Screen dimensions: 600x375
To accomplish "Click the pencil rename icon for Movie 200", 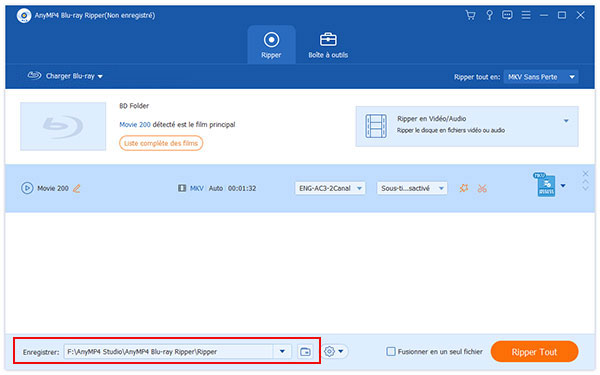I will 77,188.
